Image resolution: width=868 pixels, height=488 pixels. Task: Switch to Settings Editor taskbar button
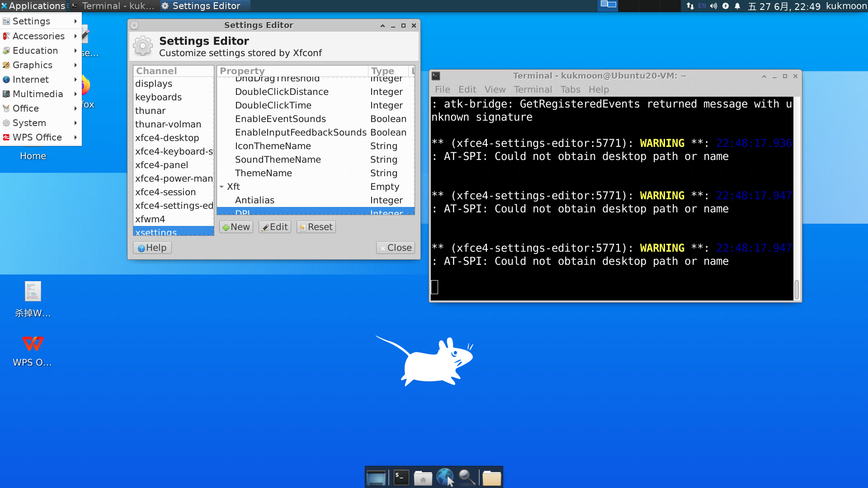tap(204, 6)
